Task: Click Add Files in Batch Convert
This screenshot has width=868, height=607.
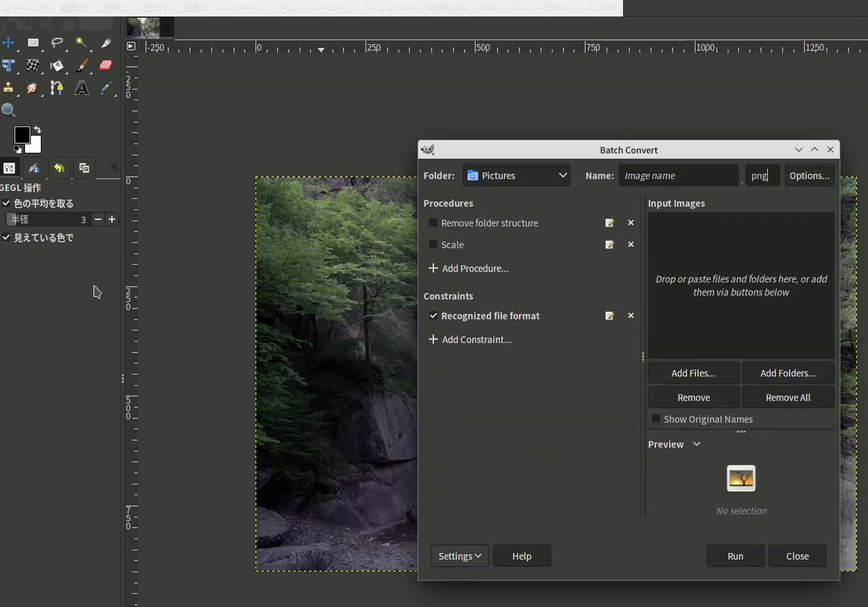Action: click(693, 373)
